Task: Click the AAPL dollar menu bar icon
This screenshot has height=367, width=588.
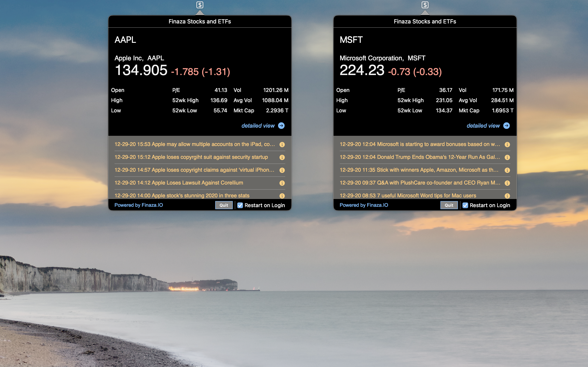Action: [x=200, y=5]
